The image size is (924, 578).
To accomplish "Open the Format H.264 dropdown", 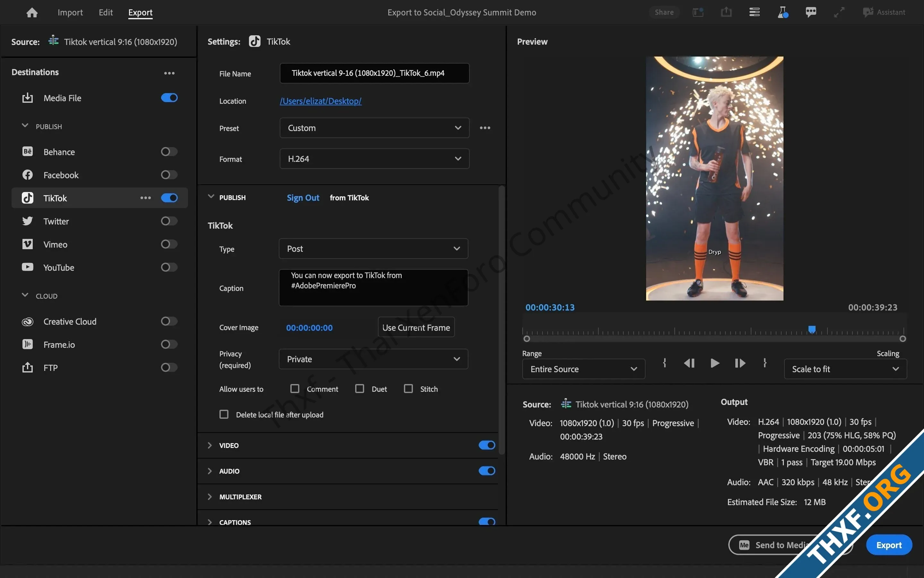I will pos(374,159).
